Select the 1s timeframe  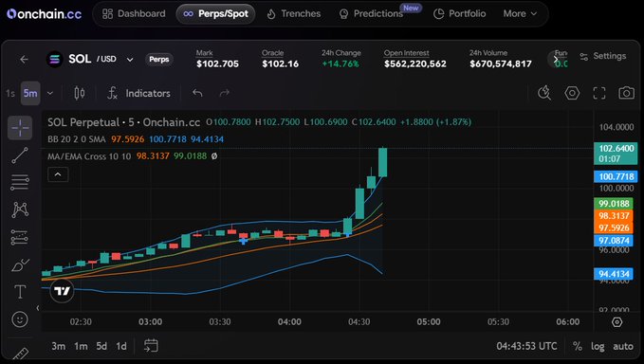[10, 93]
